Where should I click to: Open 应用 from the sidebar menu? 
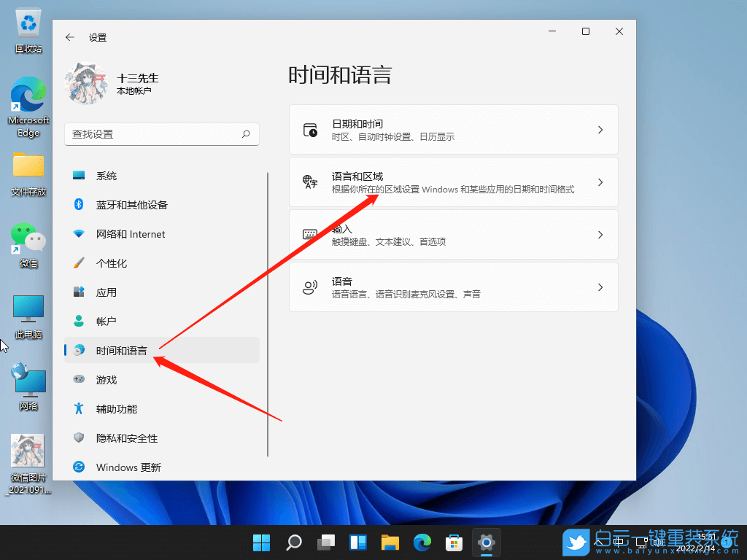pos(105,292)
